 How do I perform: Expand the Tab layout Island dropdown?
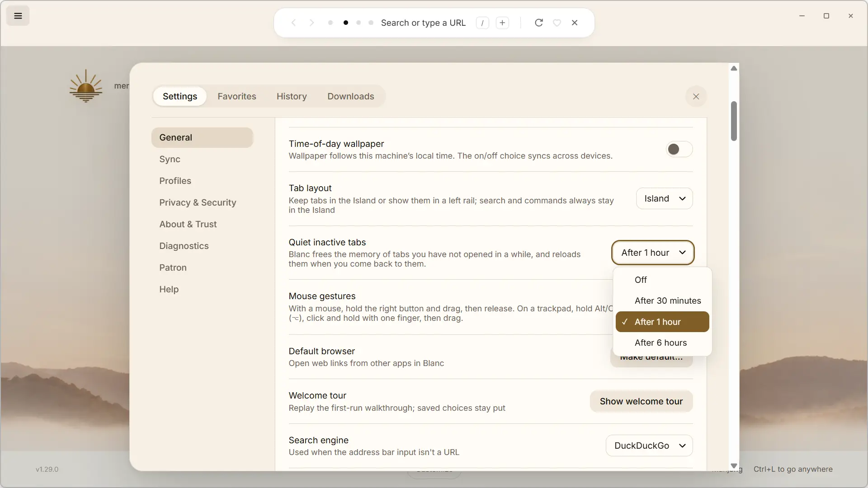[x=664, y=198]
